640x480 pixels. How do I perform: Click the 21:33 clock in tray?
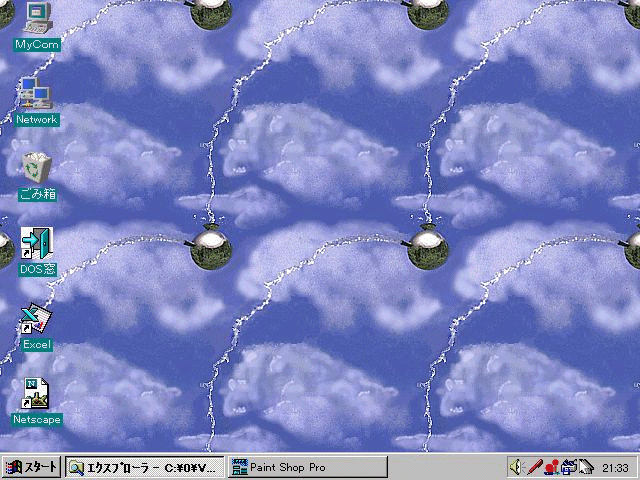point(616,467)
